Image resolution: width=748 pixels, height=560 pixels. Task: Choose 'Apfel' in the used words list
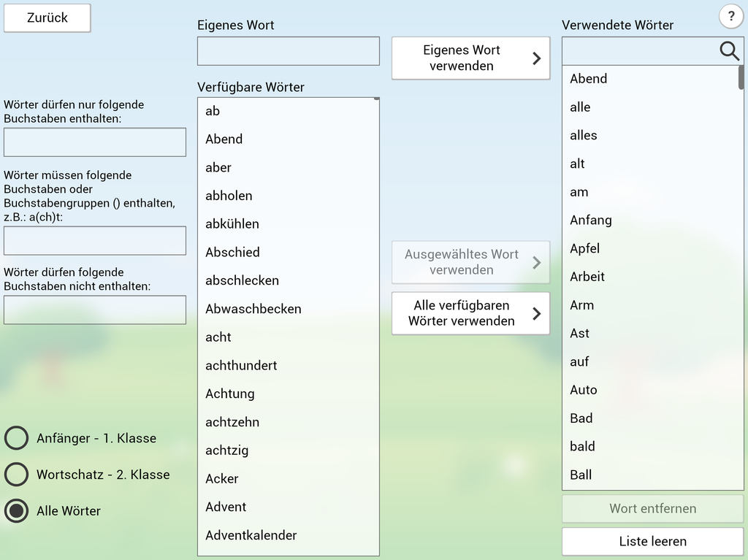[x=585, y=248]
